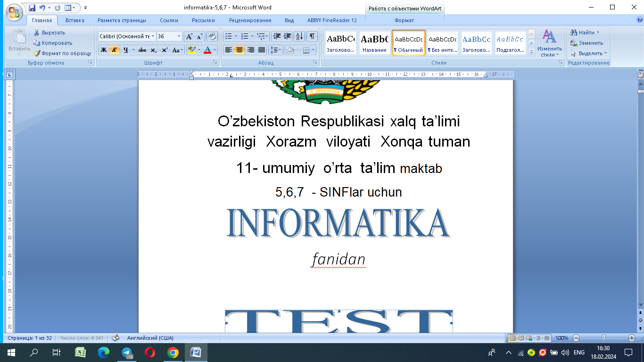Expand the font size dropdown
The height and width of the screenshot is (362, 644).
tap(179, 36)
